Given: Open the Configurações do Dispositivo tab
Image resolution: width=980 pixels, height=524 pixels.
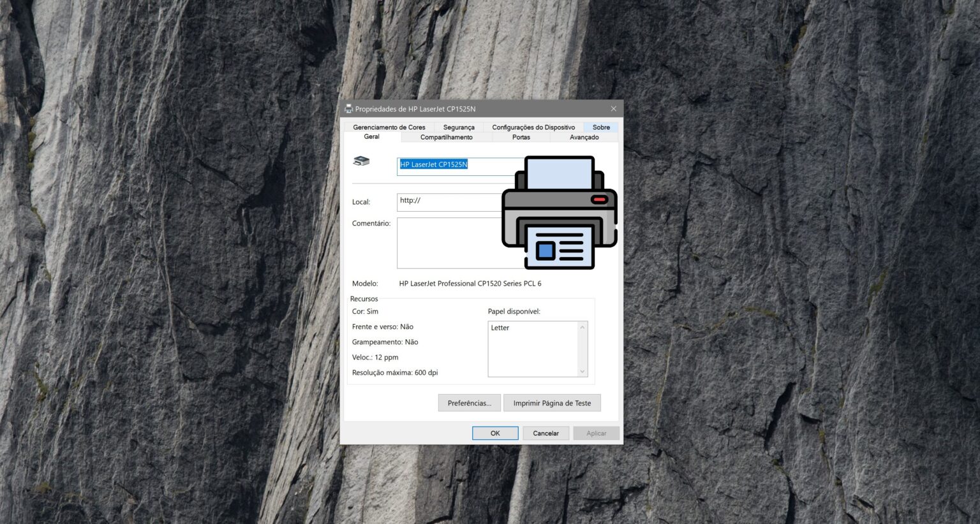Looking at the screenshot, I should [533, 127].
